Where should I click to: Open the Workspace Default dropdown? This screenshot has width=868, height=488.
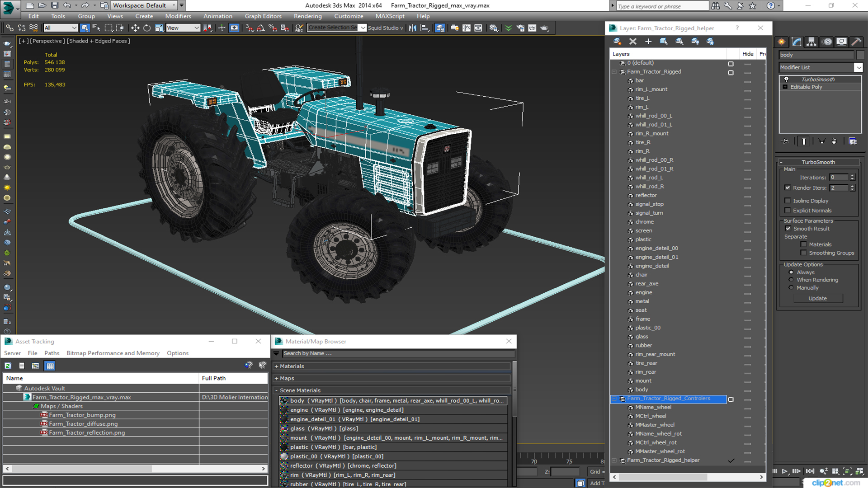coord(144,5)
